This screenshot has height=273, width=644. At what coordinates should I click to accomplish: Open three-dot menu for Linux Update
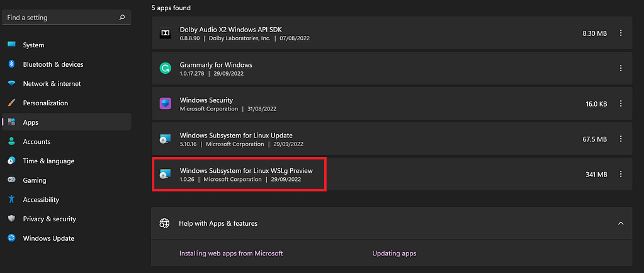pyautogui.click(x=621, y=139)
